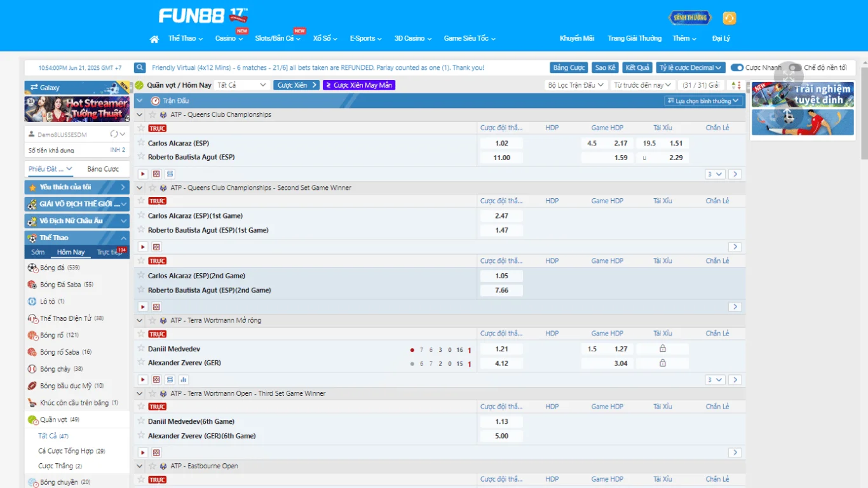Star the ATP - Eastbourne Open league
Viewport: 868px width, 488px height.
(x=153, y=466)
